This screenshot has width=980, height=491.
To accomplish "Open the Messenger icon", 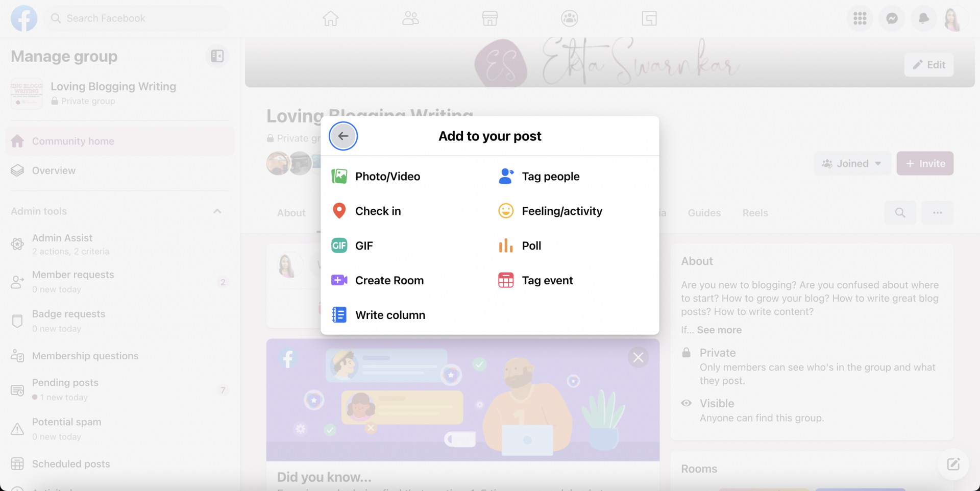I will (x=892, y=18).
